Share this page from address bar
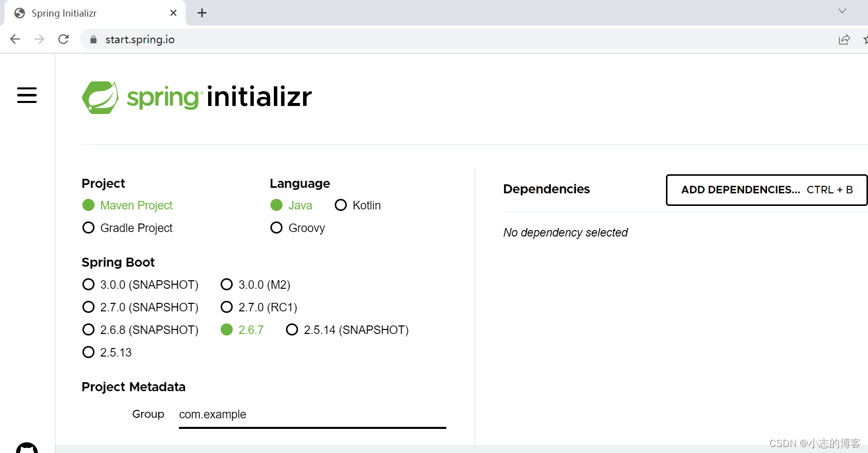 click(x=844, y=40)
